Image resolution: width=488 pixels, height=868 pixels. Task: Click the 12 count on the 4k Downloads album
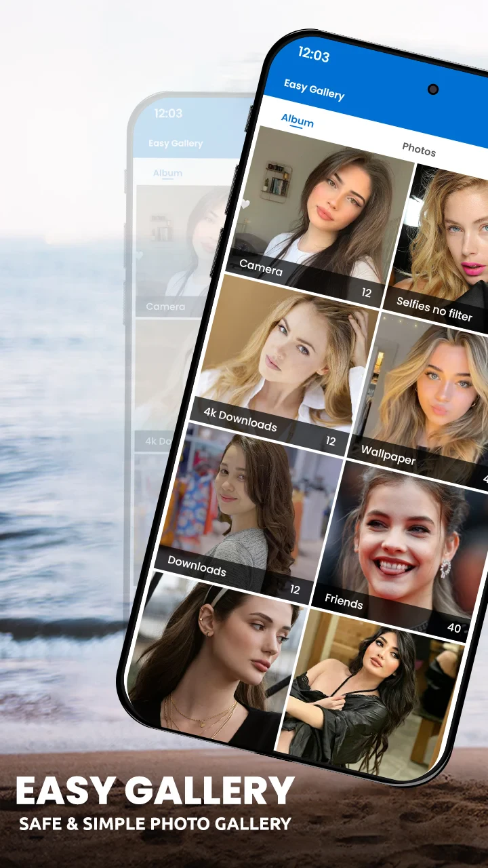(330, 441)
